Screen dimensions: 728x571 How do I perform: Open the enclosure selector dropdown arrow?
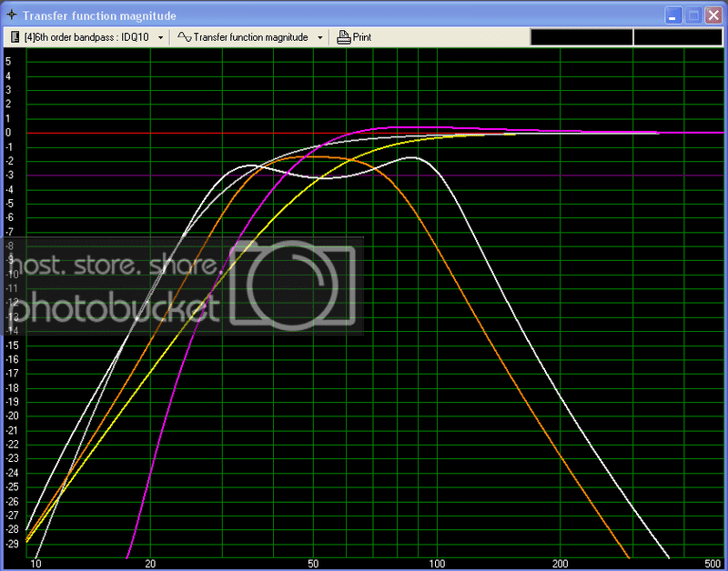click(x=161, y=37)
